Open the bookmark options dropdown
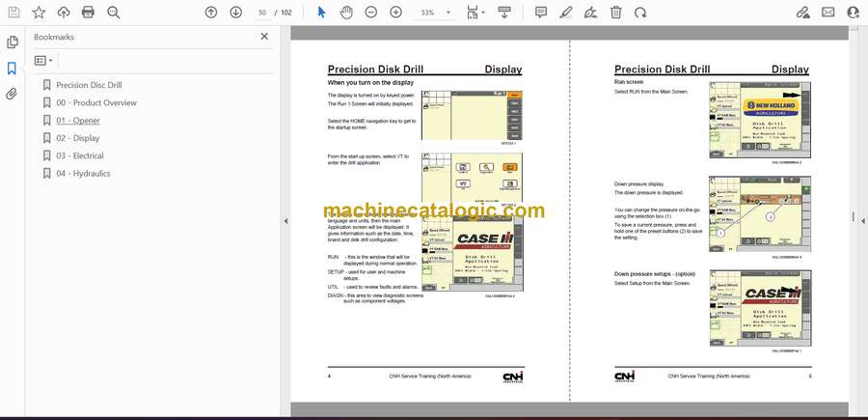 [x=43, y=61]
